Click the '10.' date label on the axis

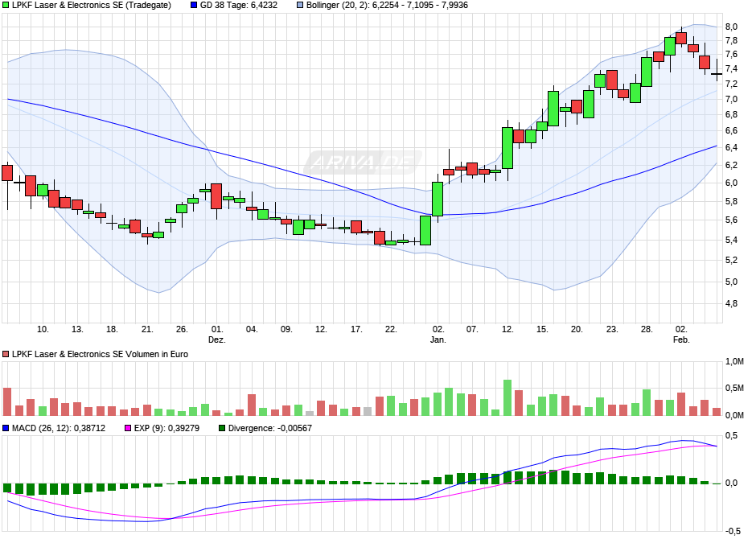[43, 329]
